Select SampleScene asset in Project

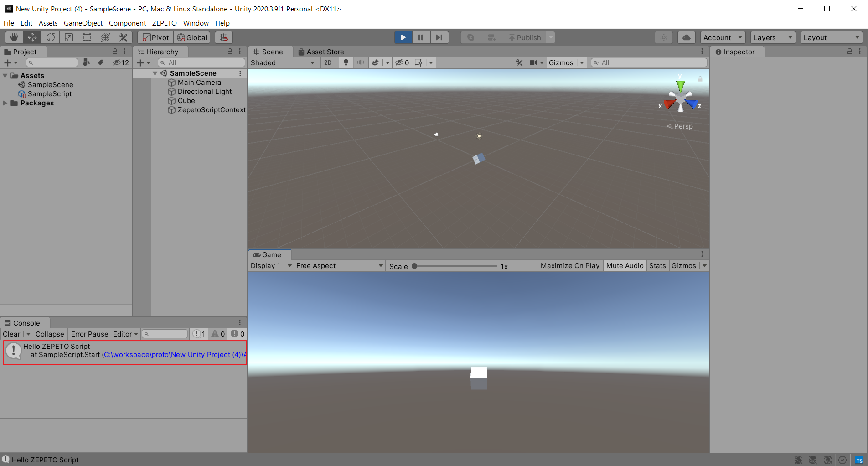pyautogui.click(x=46, y=85)
